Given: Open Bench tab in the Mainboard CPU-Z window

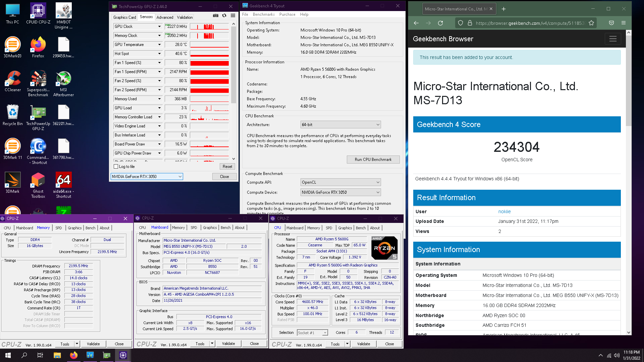Looking at the screenshot, I should click(225, 228).
